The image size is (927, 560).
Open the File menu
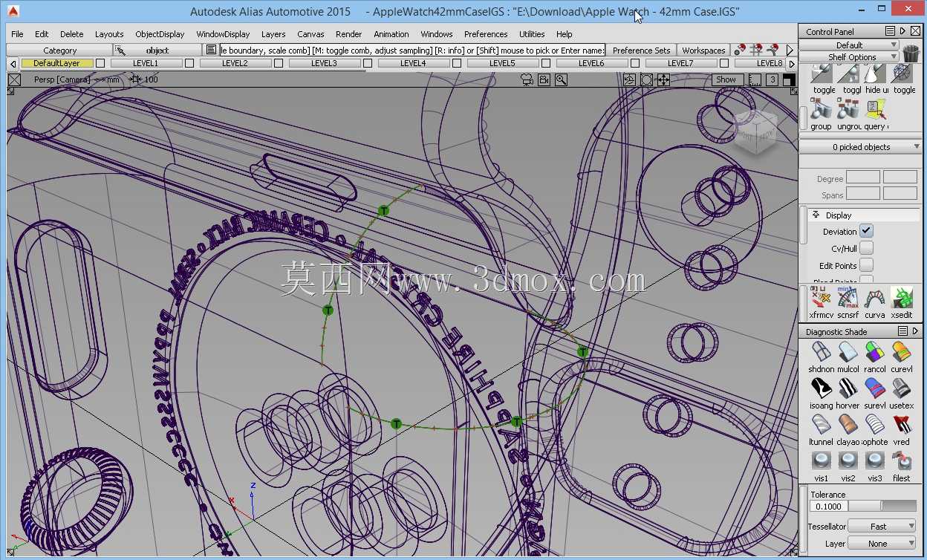pyautogui.click(x=17, y=34)
